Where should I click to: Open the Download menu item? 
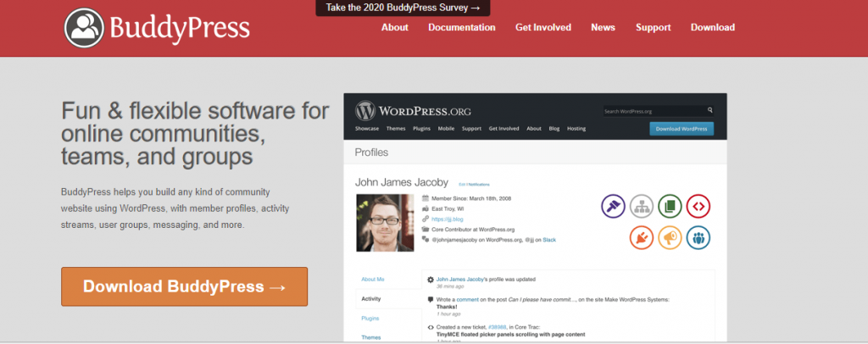pos(712,27)
